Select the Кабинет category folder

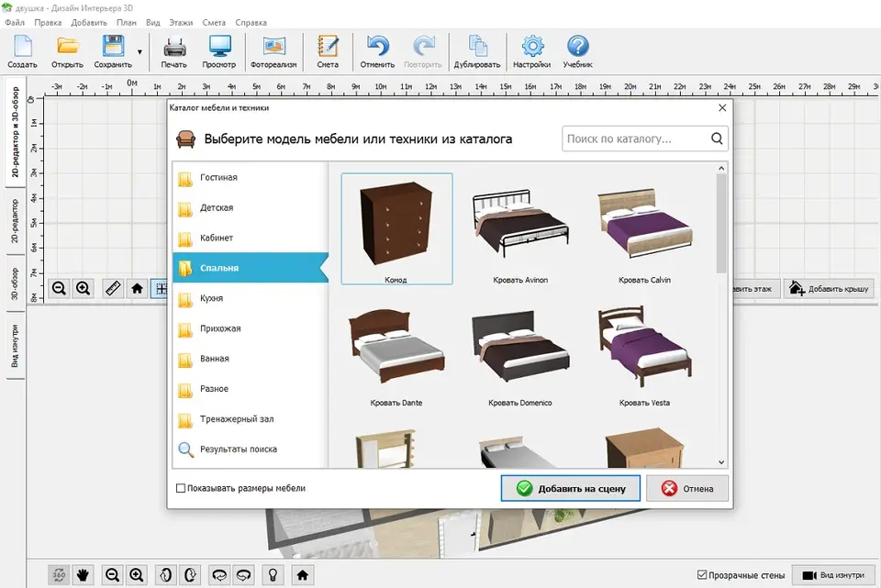pos(251,239)
